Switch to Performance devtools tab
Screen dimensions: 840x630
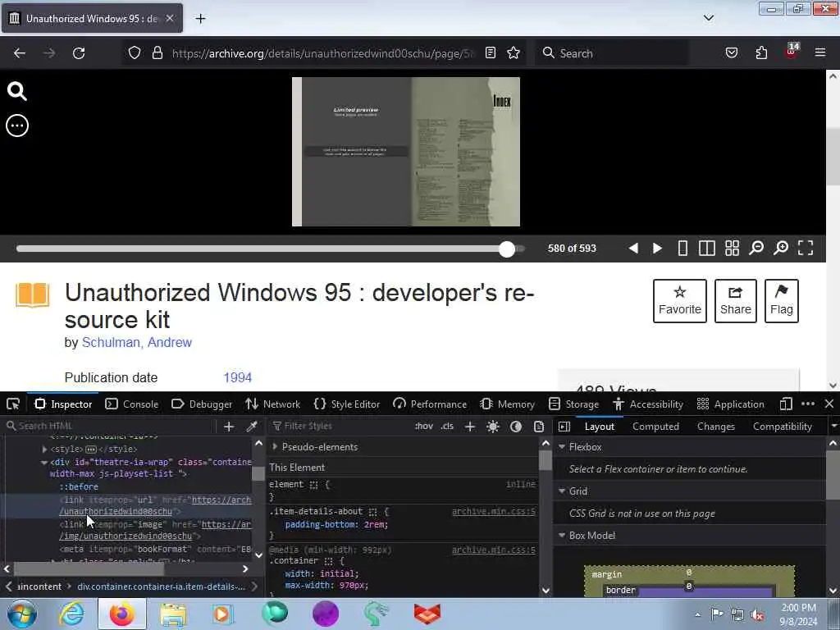click(430, 404)
